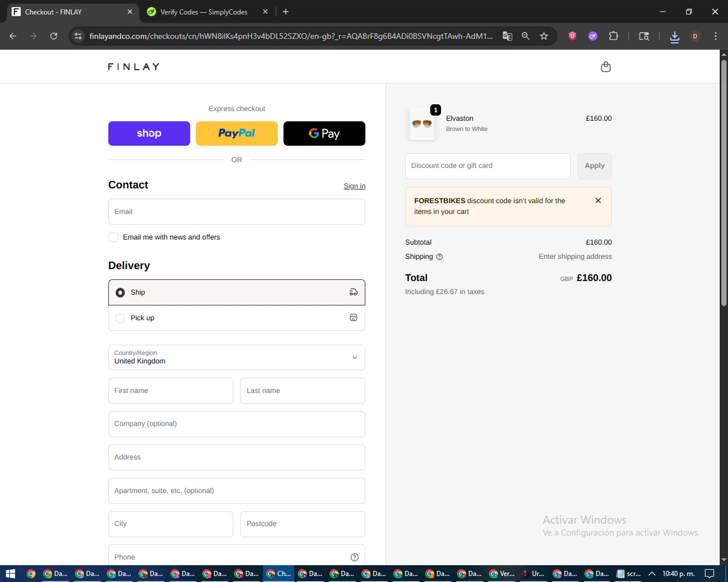This screenshot has height=582, width=728.
Task: Click the 'Including £26.67 in taxes' text
Action: tap(445, 292)
